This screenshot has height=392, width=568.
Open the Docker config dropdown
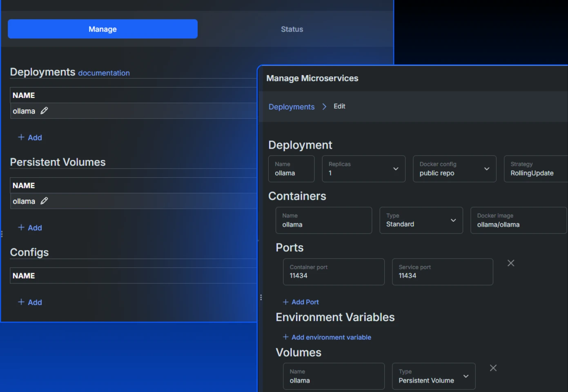454,169
